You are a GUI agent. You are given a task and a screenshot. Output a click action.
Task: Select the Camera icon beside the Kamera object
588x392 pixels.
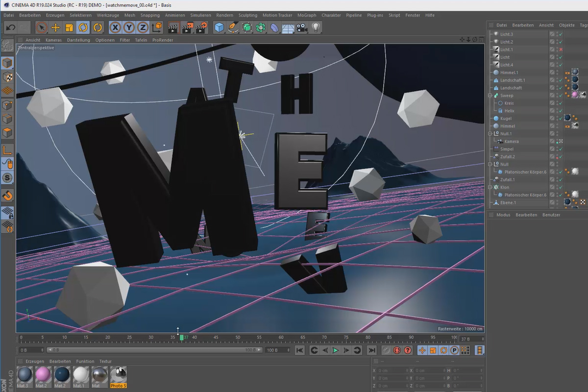(x=499, y=141)
